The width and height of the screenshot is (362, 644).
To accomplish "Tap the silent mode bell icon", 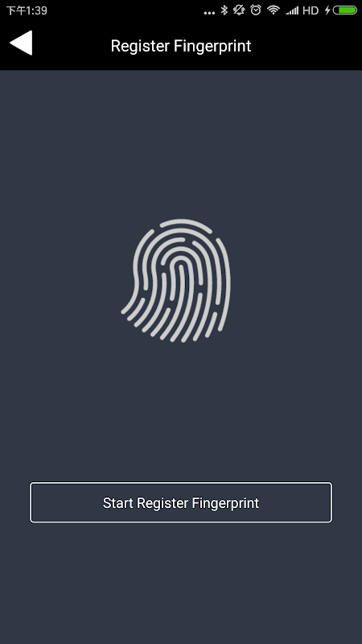I will coord(239,10).
